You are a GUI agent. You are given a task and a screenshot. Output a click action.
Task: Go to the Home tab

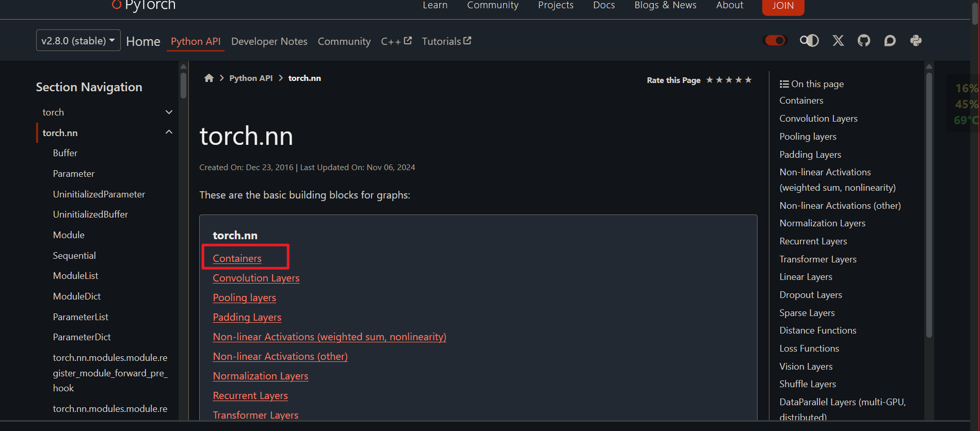pyautogui.click(x=143, y=41)
